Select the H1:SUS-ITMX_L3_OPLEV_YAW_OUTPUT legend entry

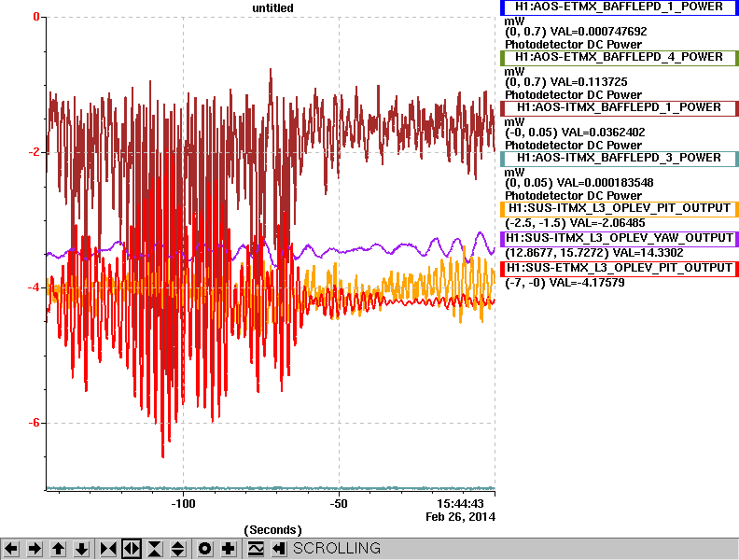[x=619, y=239]
